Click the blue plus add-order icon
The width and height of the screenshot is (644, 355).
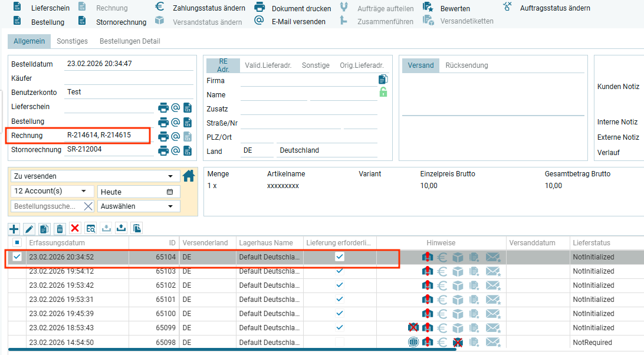[x=14, y=229]
